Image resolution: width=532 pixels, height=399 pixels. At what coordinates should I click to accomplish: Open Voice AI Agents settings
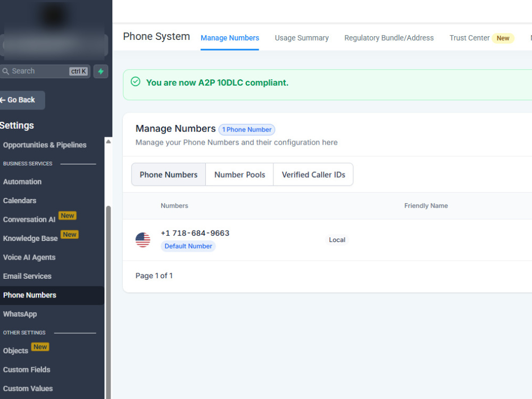29,257
